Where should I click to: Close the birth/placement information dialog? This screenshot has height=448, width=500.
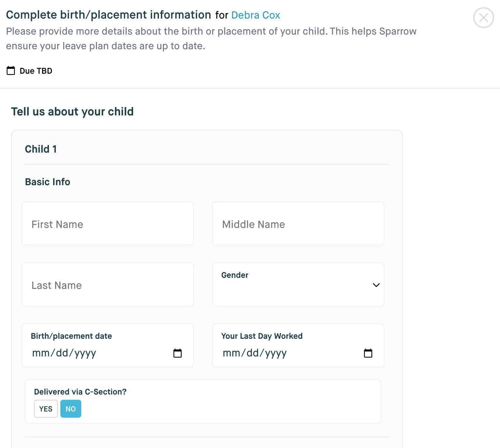(483, 18)
